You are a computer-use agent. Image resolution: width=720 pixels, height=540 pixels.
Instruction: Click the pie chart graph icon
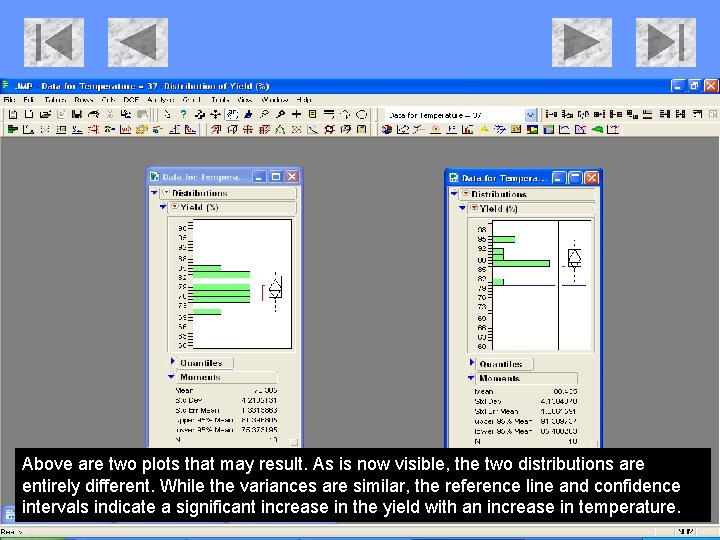[387, 129]
